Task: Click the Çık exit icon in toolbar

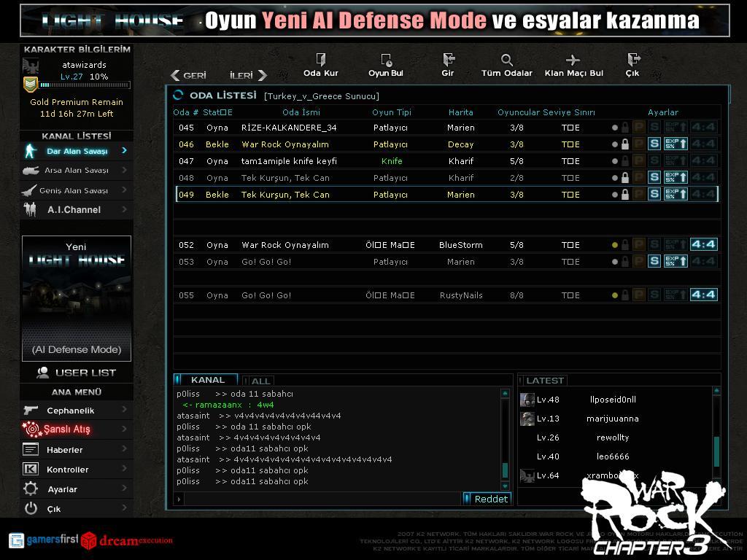Action: [x=633, y=60]
